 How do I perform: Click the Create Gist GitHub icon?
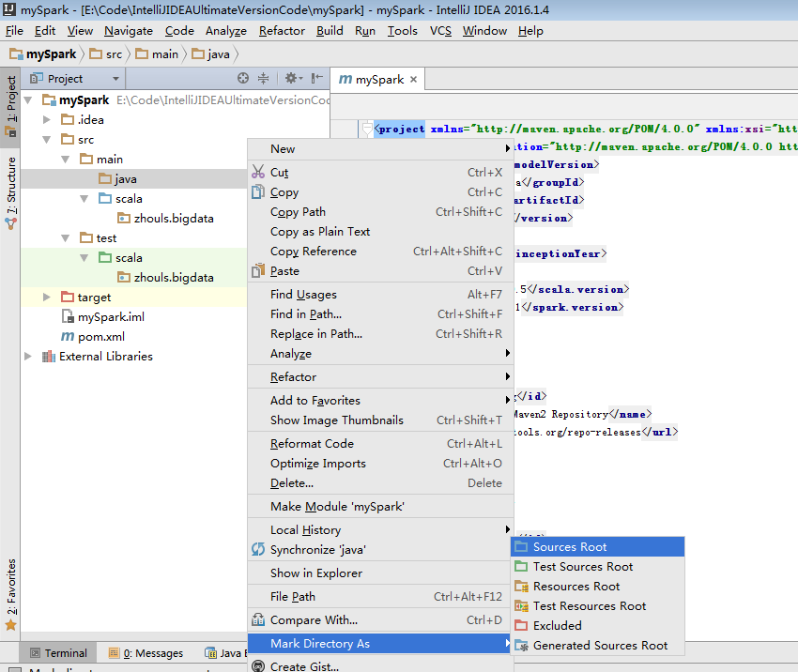tap(258, 665)
